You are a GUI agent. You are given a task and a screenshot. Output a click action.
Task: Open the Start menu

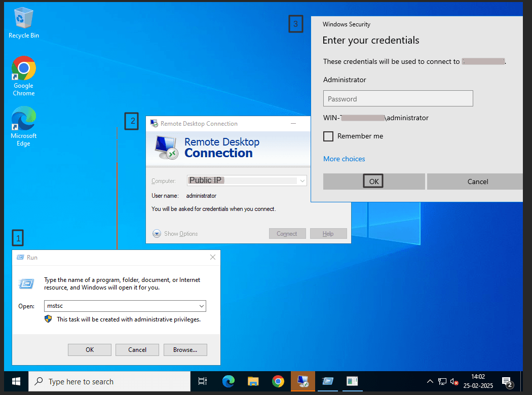(x=16, y=381)
